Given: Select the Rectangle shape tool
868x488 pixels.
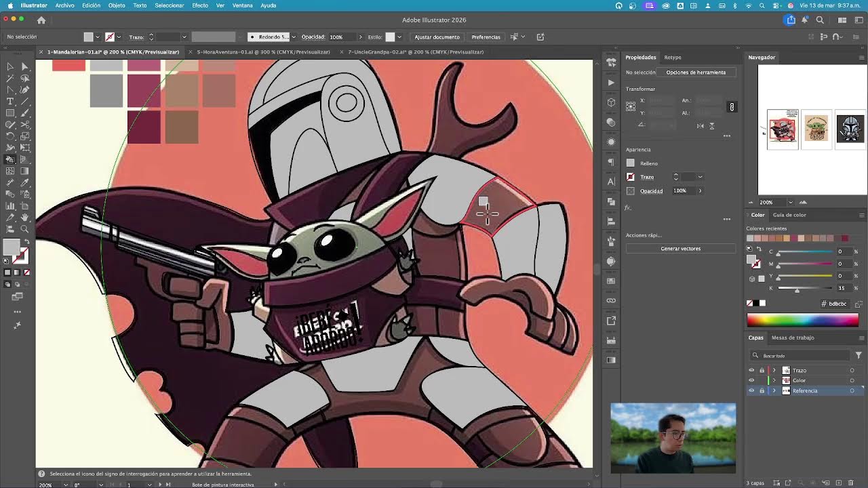Looking at the screenshot, I should [10, 113].
